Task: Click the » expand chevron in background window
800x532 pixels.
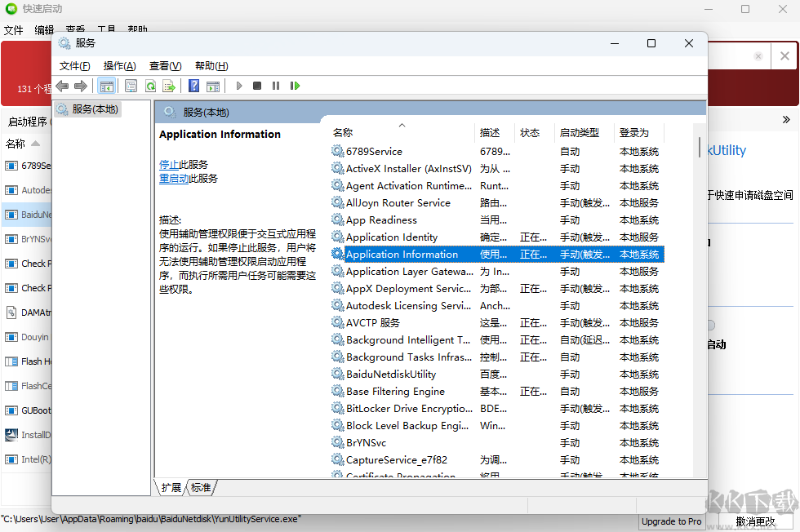Action: tap(786, 120)
